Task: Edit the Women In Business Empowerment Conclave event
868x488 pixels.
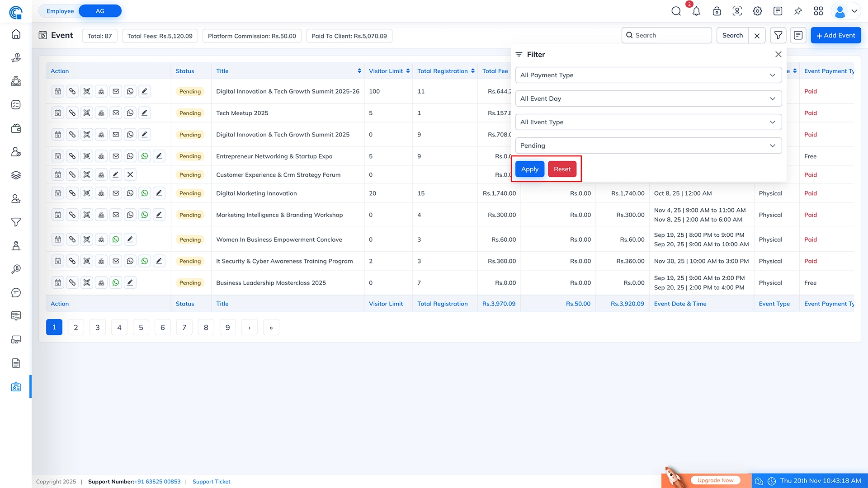Action: pyautogui.click(x=130, y=239)
